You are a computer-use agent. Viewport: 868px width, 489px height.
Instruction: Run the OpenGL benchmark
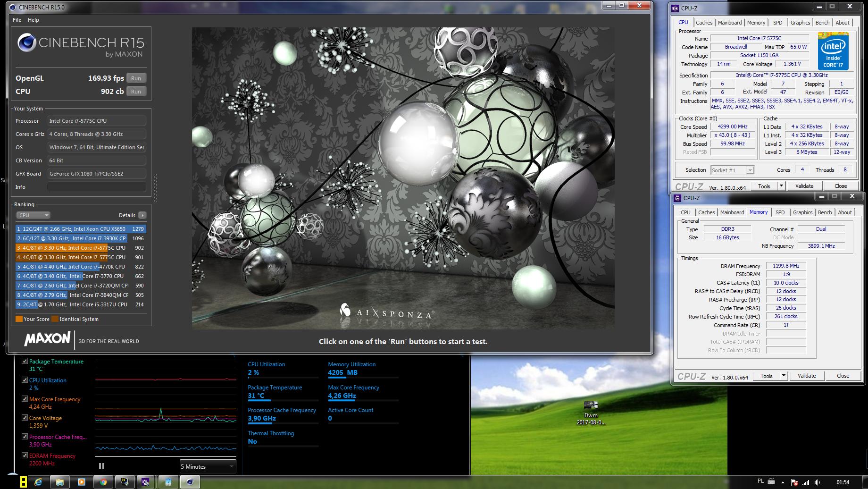tap(136, 78)
